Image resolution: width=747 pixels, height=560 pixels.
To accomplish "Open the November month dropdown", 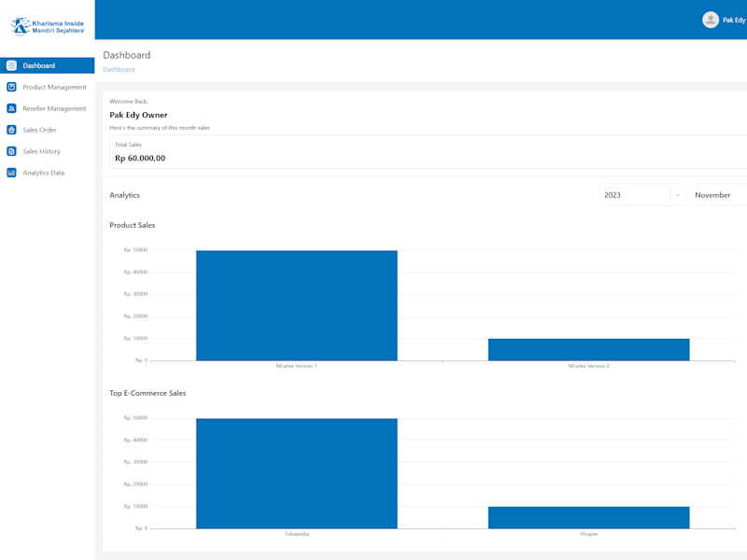I will click(x=718, y=195).
